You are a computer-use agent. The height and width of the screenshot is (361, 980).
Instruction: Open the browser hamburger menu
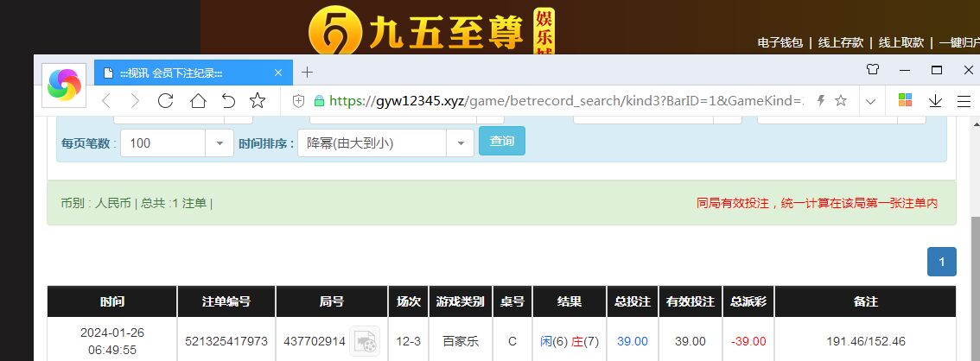[964, 100]
